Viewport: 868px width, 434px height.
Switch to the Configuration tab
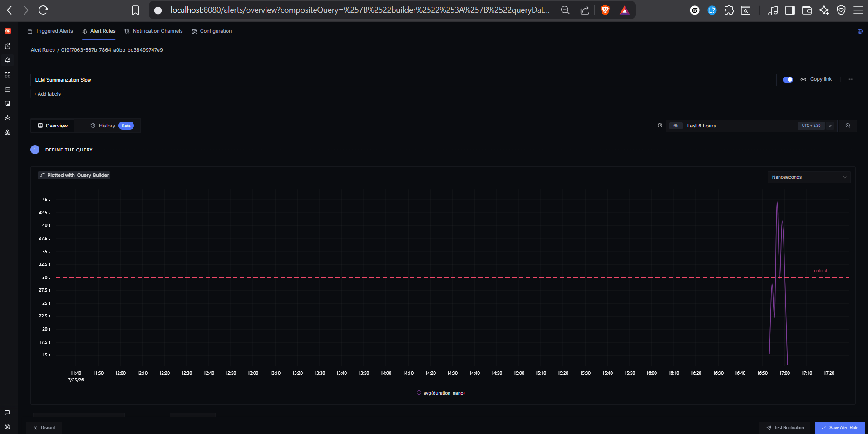[x=212, y=31]
